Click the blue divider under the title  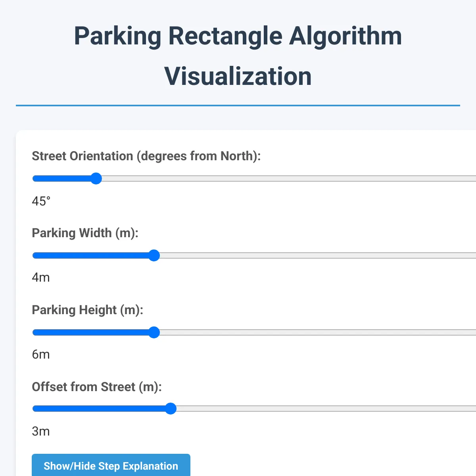[238, 105]
